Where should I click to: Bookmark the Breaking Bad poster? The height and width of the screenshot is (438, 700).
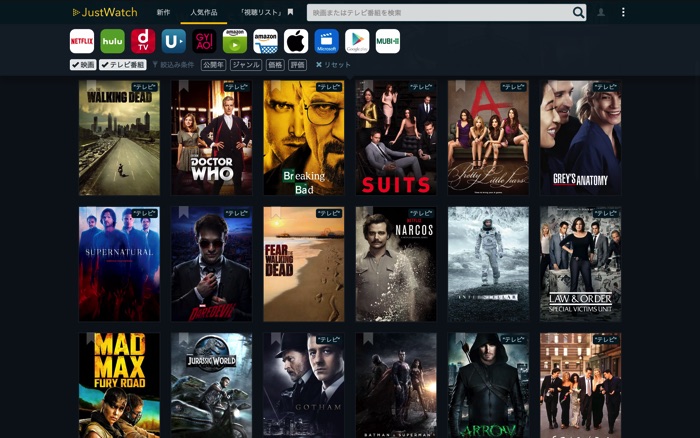point(276,86)
